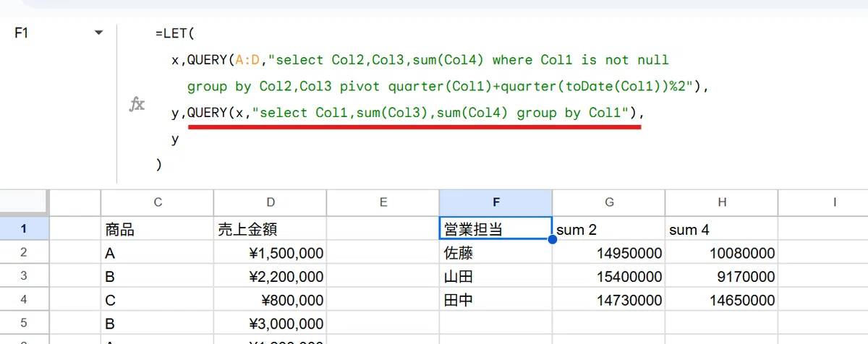Select column E header
Screen dimensions: 868x344
pyautogui.click(x=383, y=202)
